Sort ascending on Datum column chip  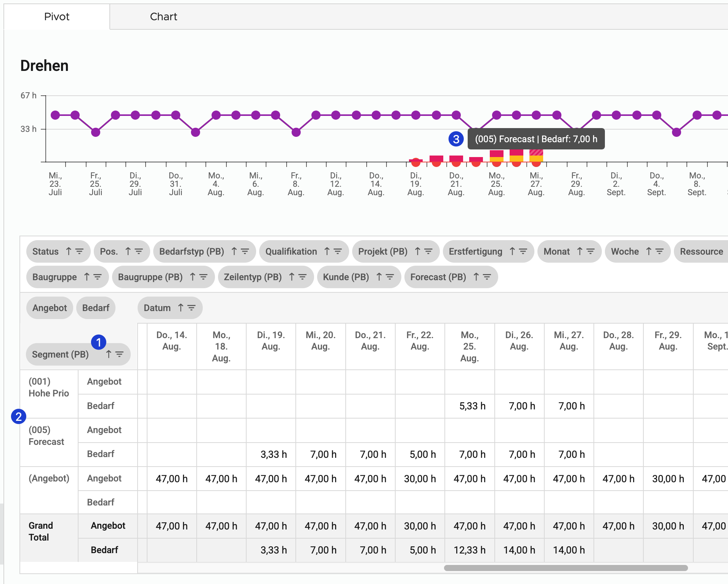click(181, 308)
